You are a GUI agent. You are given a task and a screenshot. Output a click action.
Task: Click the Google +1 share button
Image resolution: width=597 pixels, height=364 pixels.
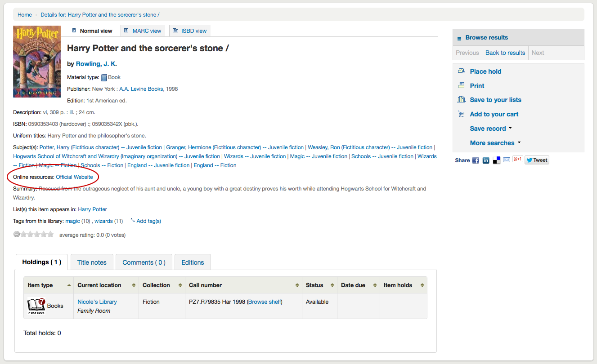pyautogui.click(x=517, y=160)
